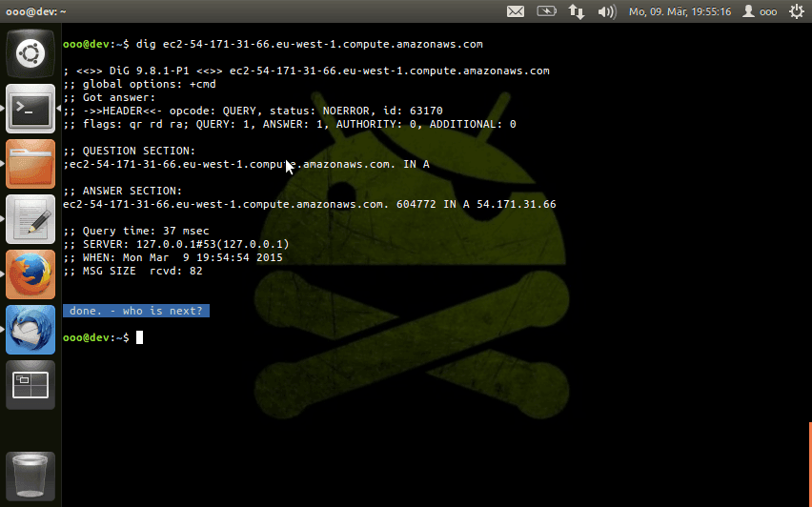Image resolution: width=812 pixels, height=507 pixels.
Task: Click the TTL value 604772
Action: (x=416, y=204)
